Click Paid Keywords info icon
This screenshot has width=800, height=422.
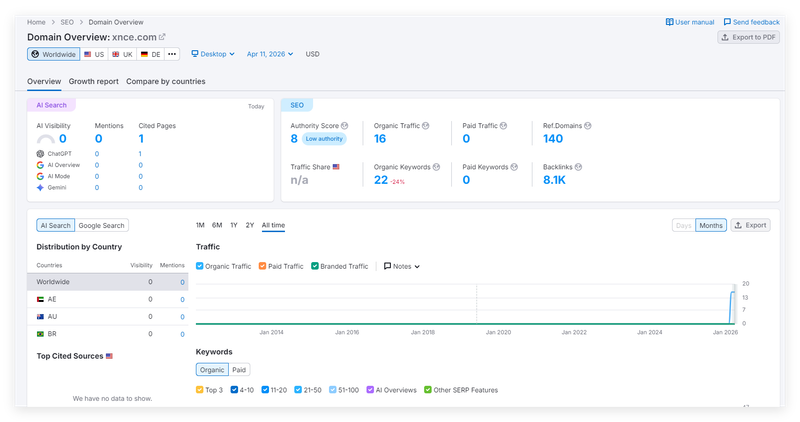coord(514,167)
